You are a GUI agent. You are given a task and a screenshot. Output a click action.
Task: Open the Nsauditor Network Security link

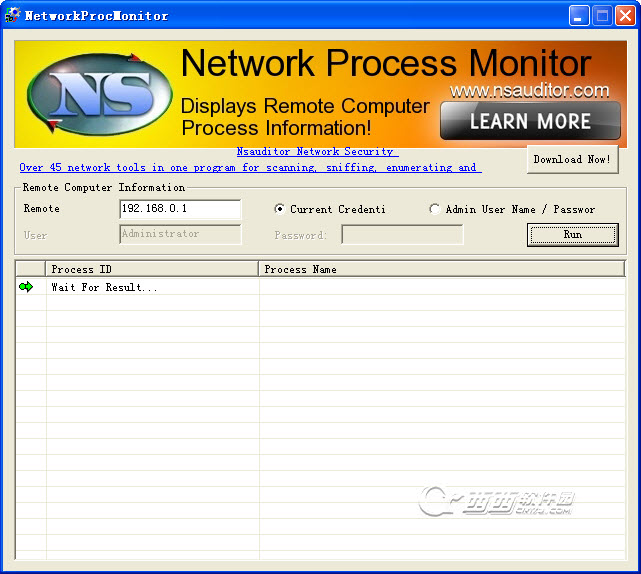(318, 152)
